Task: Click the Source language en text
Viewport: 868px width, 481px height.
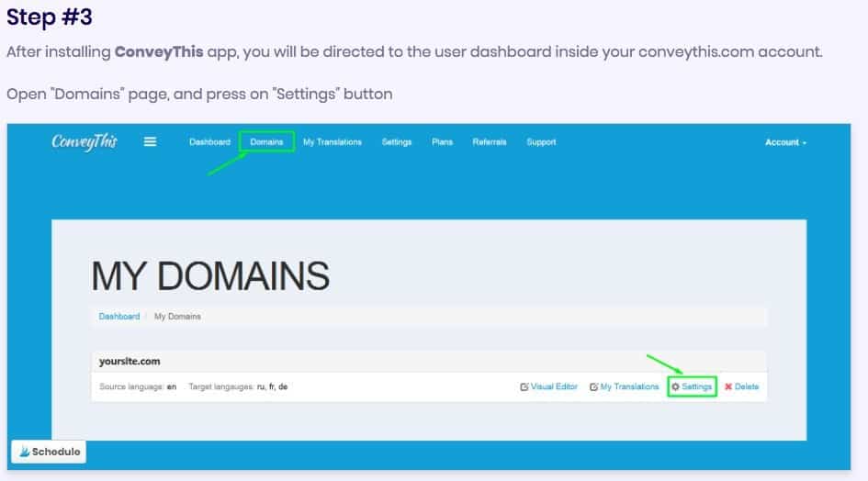Action: click(x=138, y=386)
